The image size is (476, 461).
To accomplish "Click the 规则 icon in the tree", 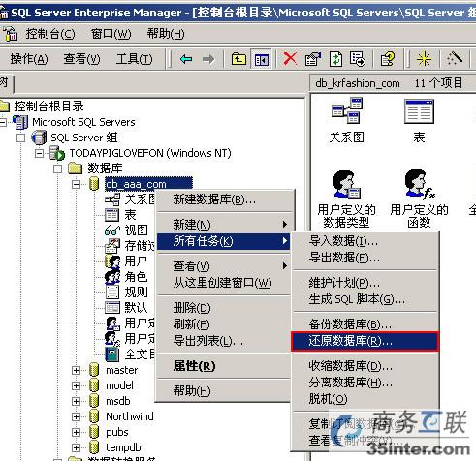I will (x=112, y=292).
